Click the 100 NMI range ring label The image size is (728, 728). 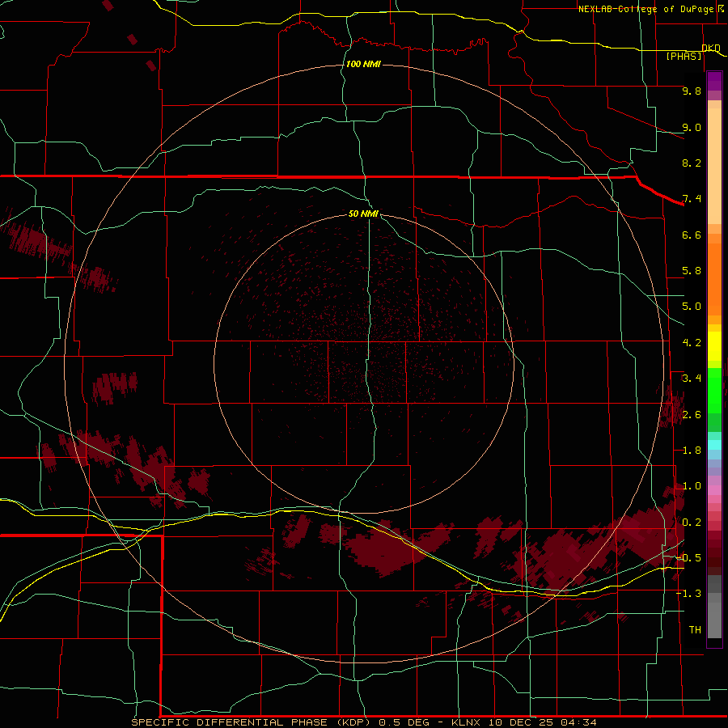[363, 64]
